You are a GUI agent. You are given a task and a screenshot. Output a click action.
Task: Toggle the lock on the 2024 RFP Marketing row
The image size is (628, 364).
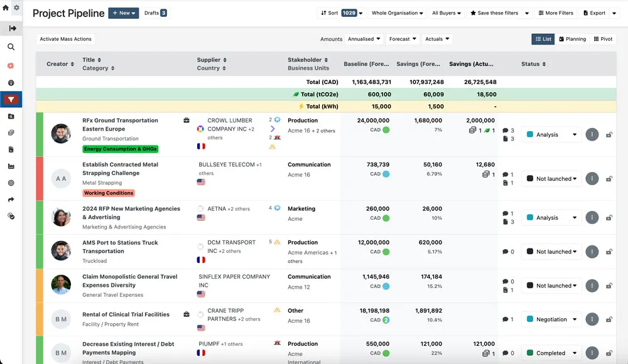pyautogui.click(x=609, y=218)
